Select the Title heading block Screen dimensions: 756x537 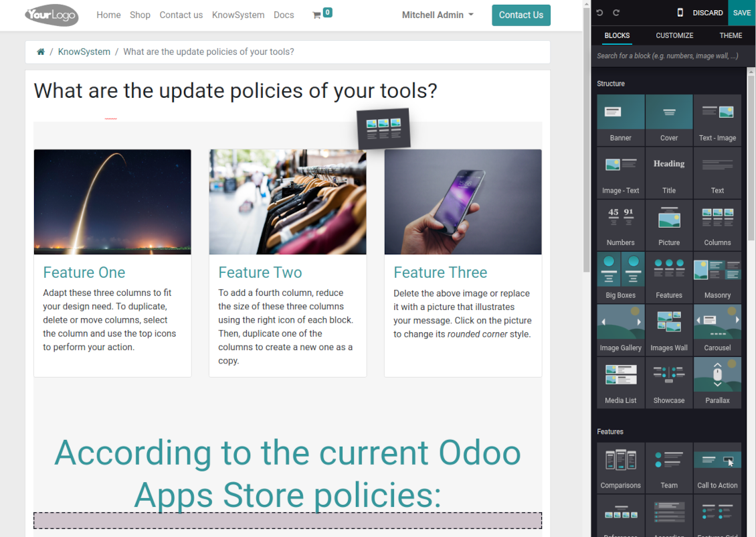tap(669, 172)
